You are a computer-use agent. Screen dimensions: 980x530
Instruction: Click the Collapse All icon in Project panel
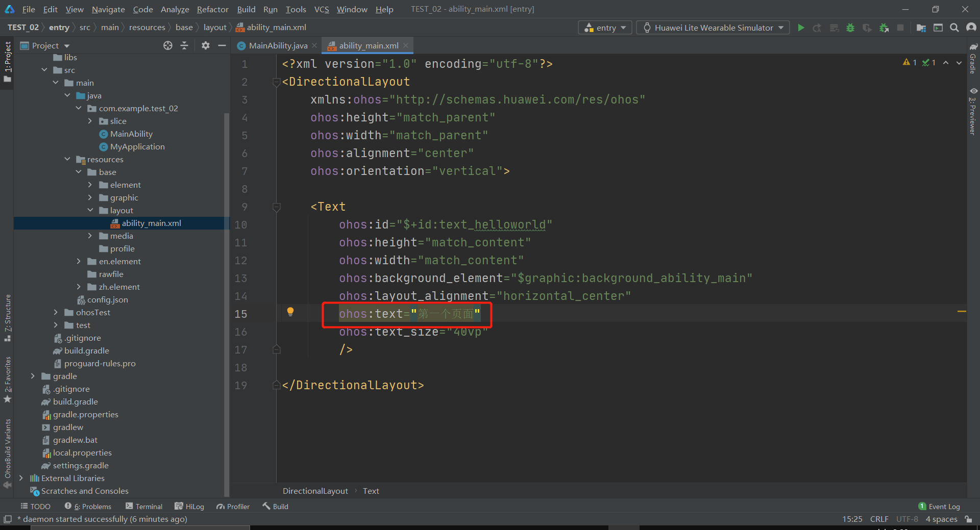coord(184,45)
